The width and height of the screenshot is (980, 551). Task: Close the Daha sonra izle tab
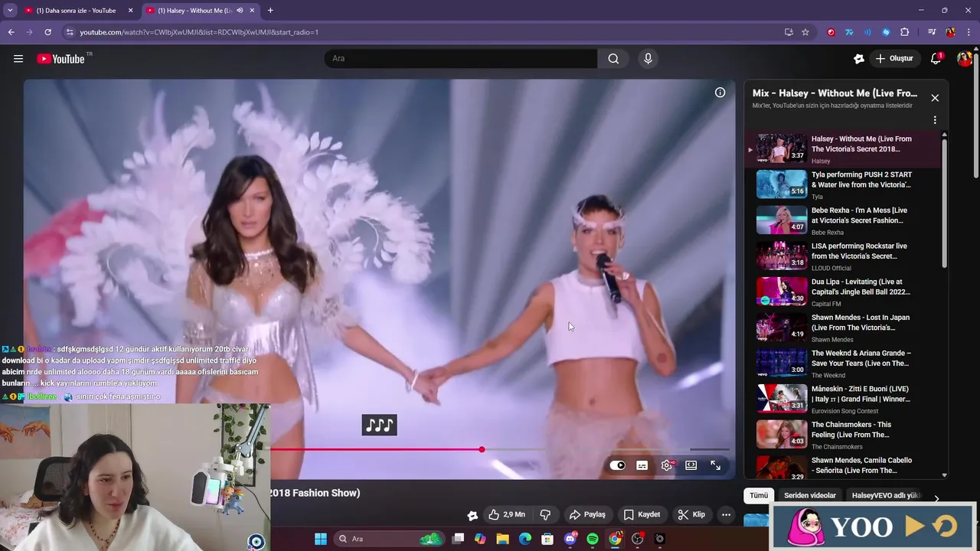(x=130, y=11)
